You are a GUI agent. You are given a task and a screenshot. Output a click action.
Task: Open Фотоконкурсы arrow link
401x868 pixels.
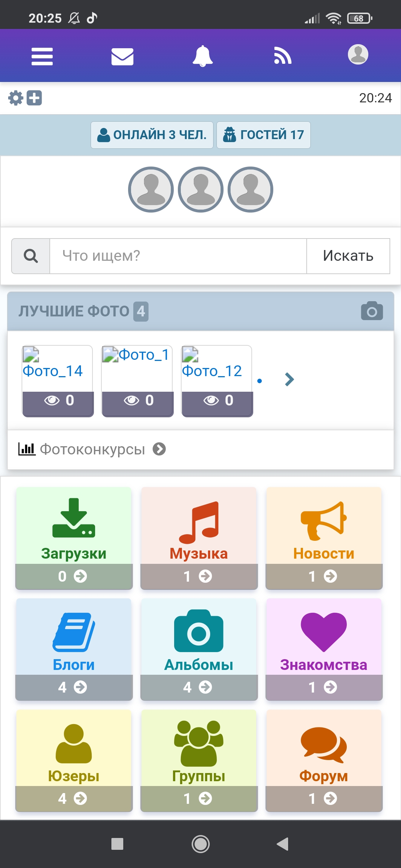pyautogui.click(x=159, y=449)
